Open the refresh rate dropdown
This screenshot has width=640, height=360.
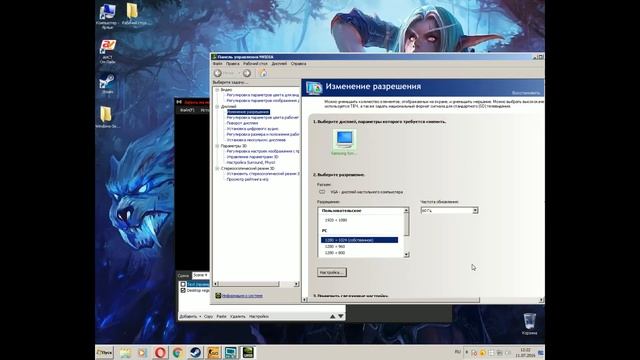point(475,211)
